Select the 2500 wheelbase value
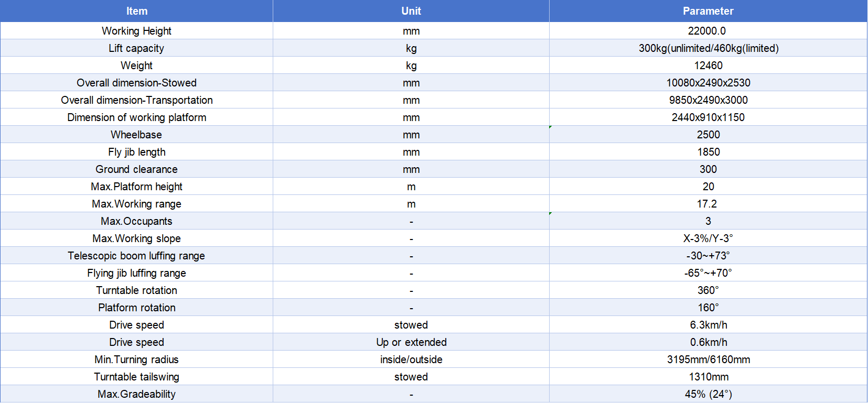Screen dimensions: 868x403 pyautogui.click(x=708, y=135)
